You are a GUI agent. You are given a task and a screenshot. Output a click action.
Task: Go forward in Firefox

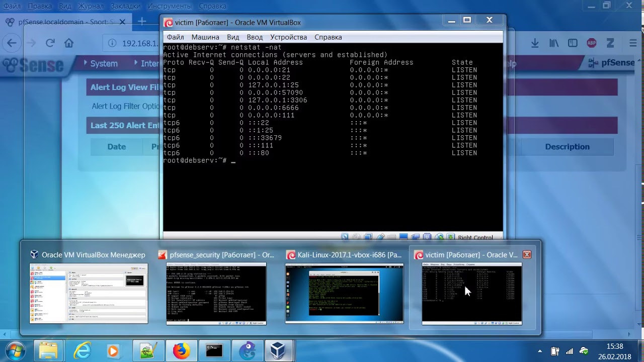[x=31, y=43]
